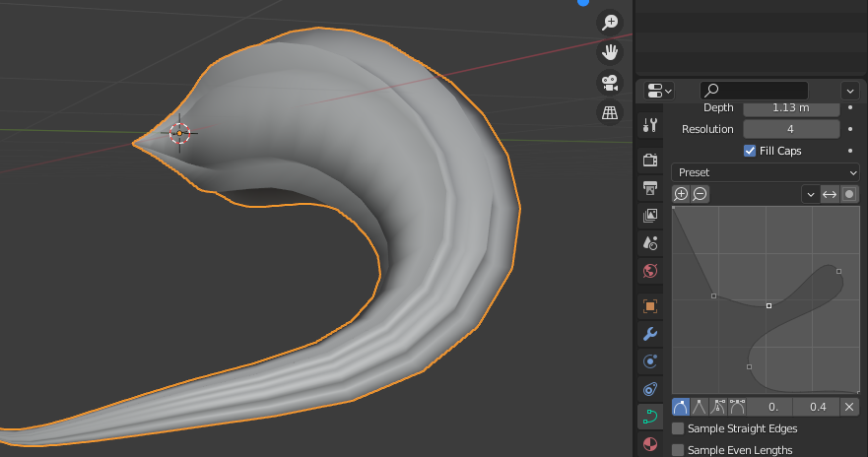Select the left profile control point

click(713, 296)
